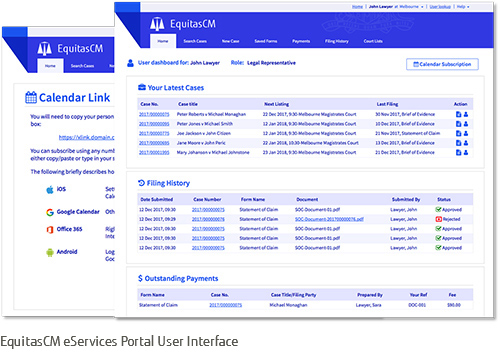Open case link for Jane Moore v John Peric

coord(154,143)
